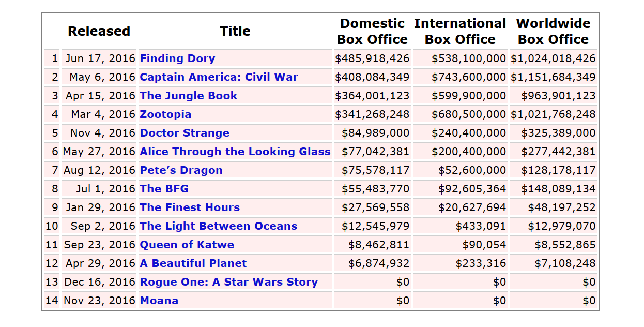Screen dimensions: 644x327
Task: Select the Zootopia movie link
Action: (165, 114)
